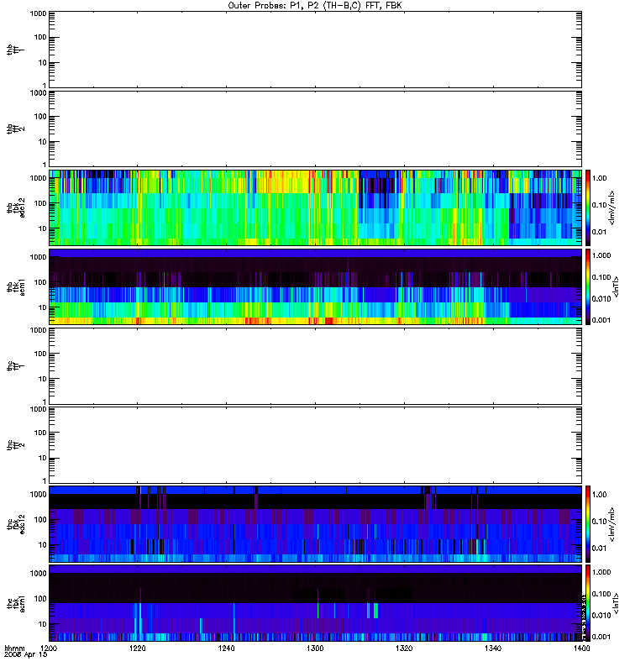Click the empty thc fff 2 plot panel
The width and height of the screenshot is (630, 672).
pos(315,445)
